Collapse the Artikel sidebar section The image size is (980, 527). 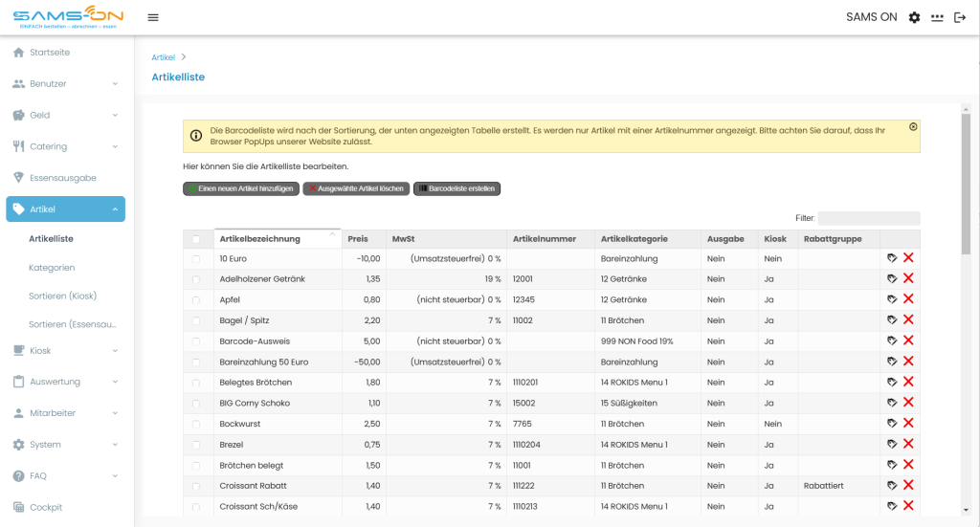[66, 209]
